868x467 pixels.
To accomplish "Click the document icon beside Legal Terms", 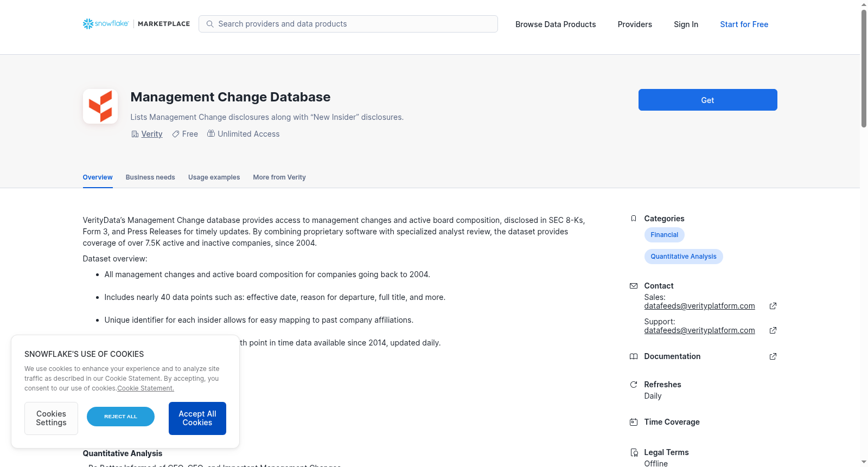I will (x=634, y=452).
